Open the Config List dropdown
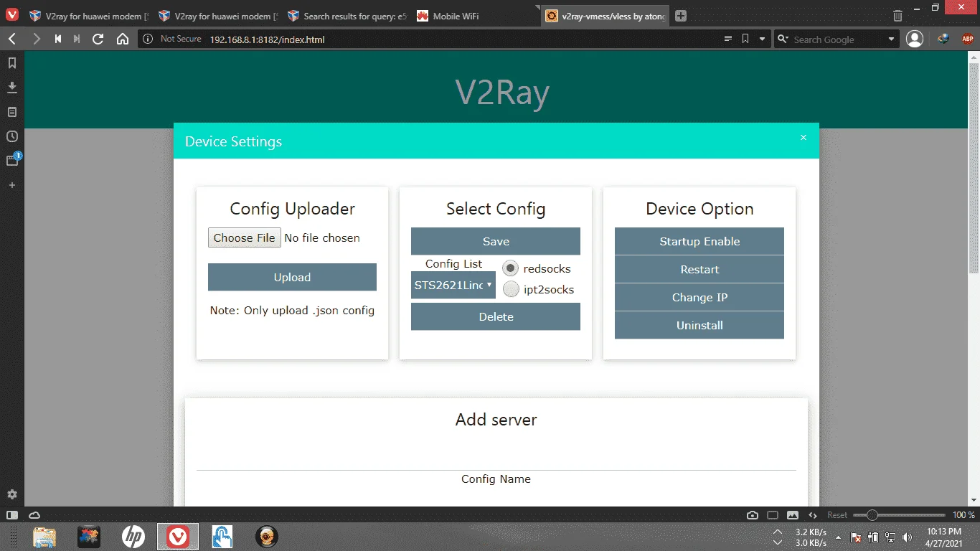 (453, 285)
